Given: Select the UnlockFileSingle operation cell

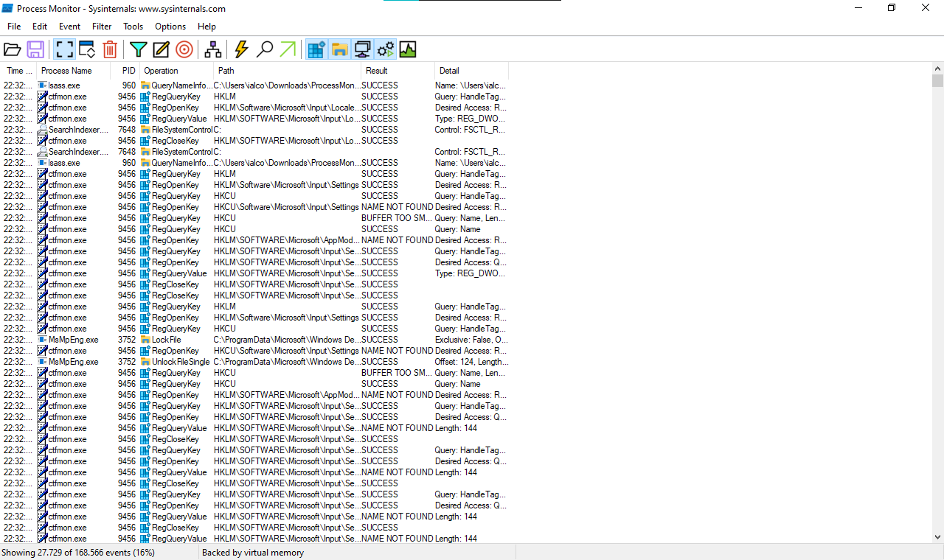Looking at the screenshot, I should coord(176,362).
